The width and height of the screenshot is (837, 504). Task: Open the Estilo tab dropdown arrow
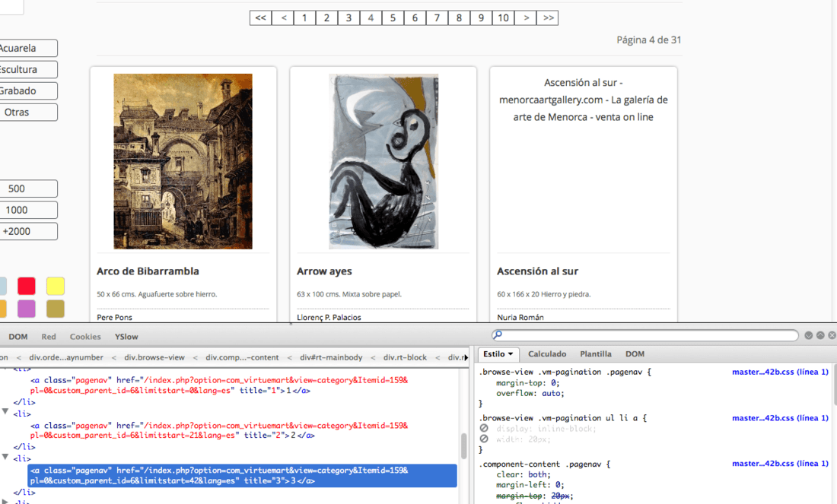pos(511,353)
